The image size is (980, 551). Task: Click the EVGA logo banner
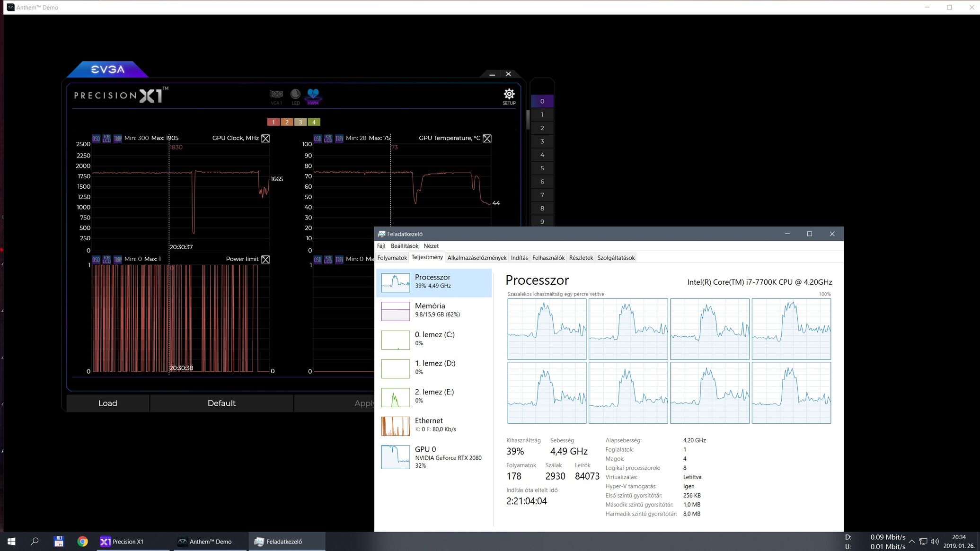pyautogui.click(x=108, y=70)
